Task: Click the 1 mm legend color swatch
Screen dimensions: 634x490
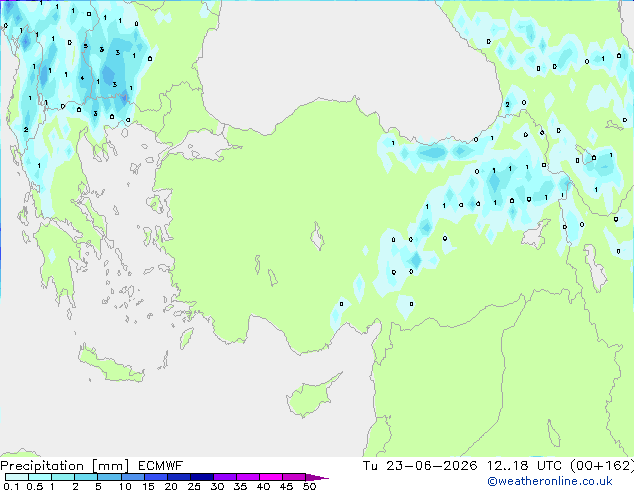Action: 63,477
